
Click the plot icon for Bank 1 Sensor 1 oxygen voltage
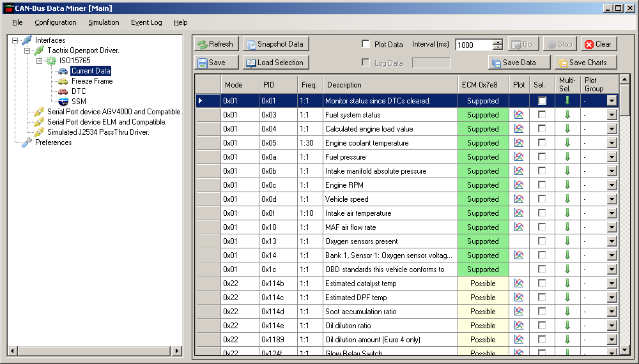[518, 255]
